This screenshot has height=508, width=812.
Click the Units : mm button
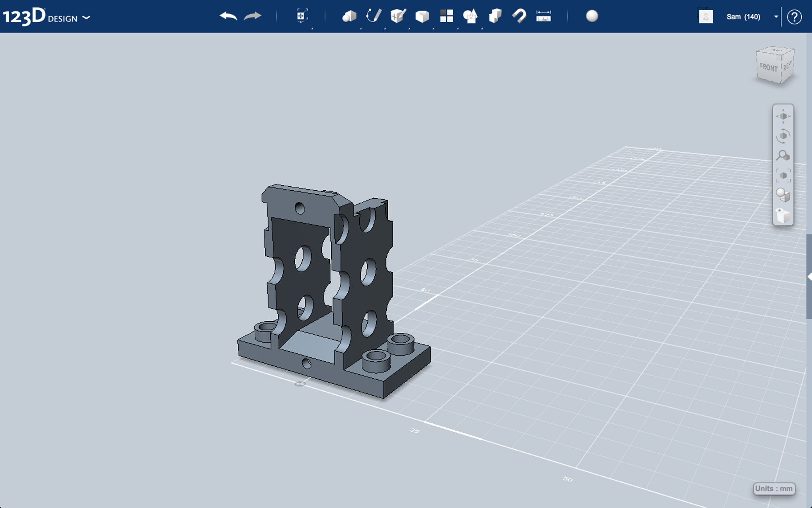774,488
